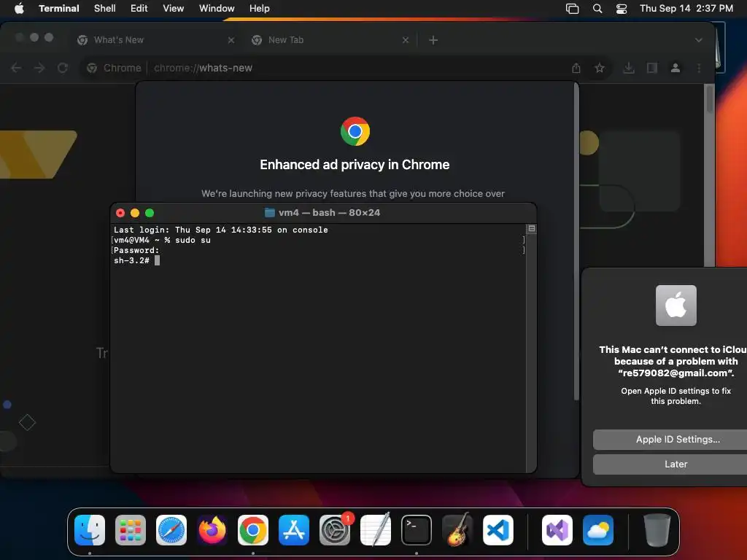
Task: Open Chrome downloads icon
Action: point(629,68)
